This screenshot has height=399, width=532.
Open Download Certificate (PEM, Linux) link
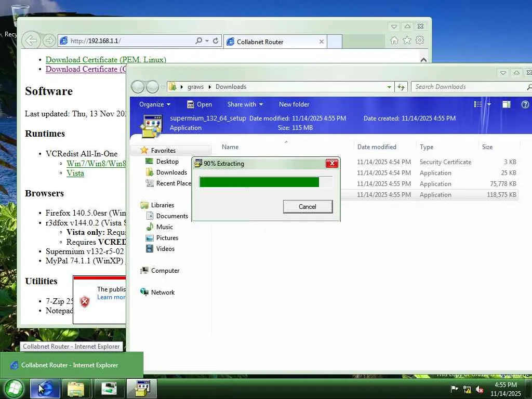coord(106,60)
